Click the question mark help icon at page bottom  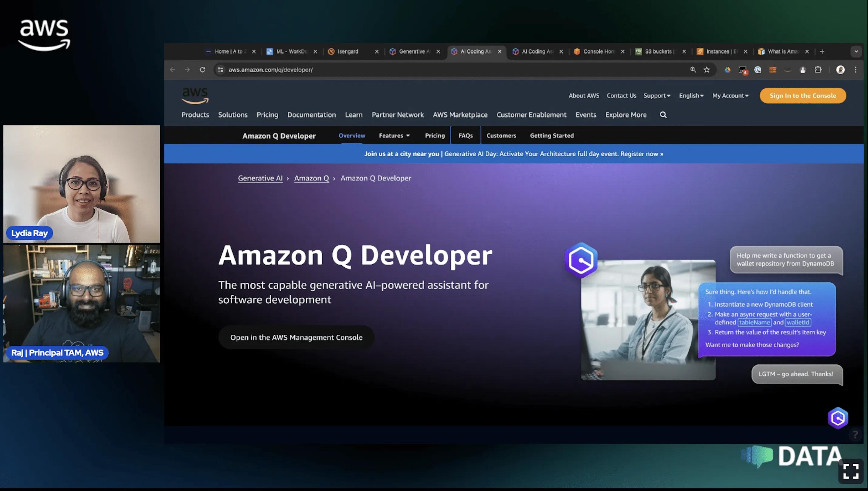point(855,435)
